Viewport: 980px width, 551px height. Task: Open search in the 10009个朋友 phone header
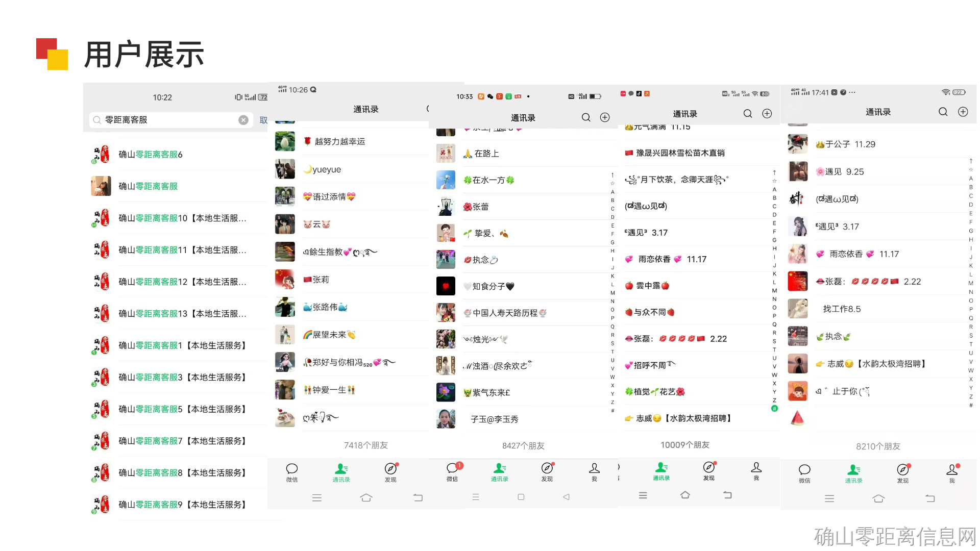click(x=748, y=113)
